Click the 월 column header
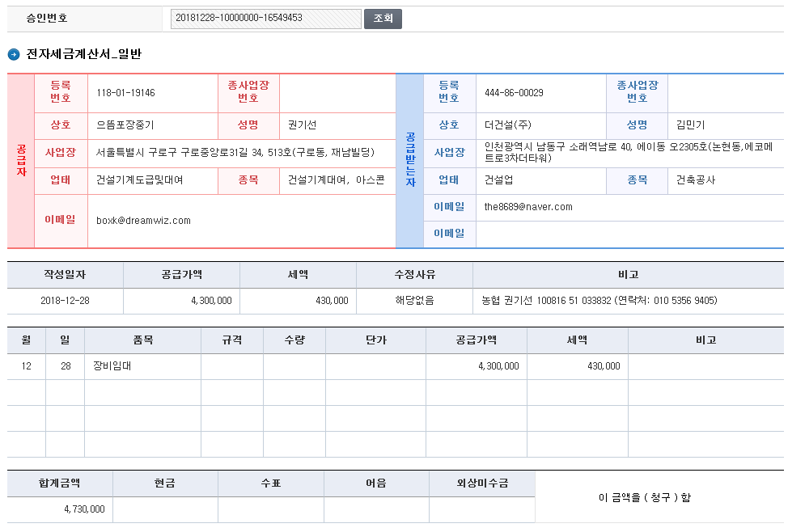 pos(26,340)
